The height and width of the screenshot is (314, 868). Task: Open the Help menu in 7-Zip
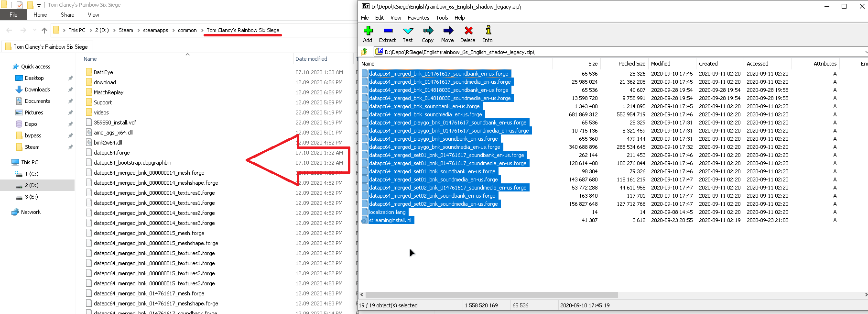click(460, 18)
